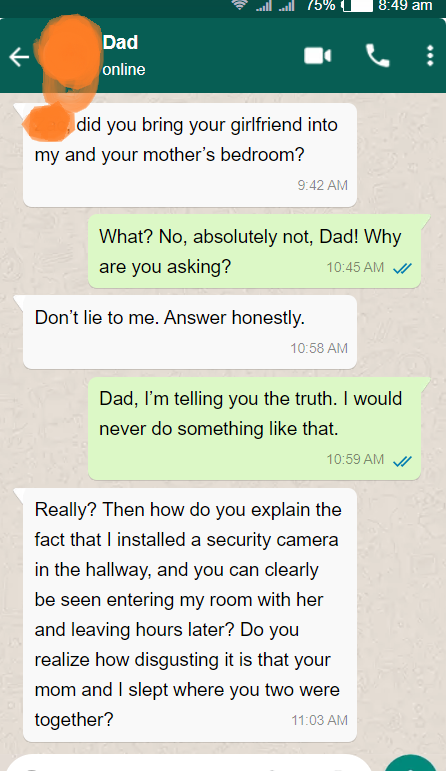The image size is (446, 771).
Task: Tap the green microphone button at bottom
Action: click(x=411, y=764)
